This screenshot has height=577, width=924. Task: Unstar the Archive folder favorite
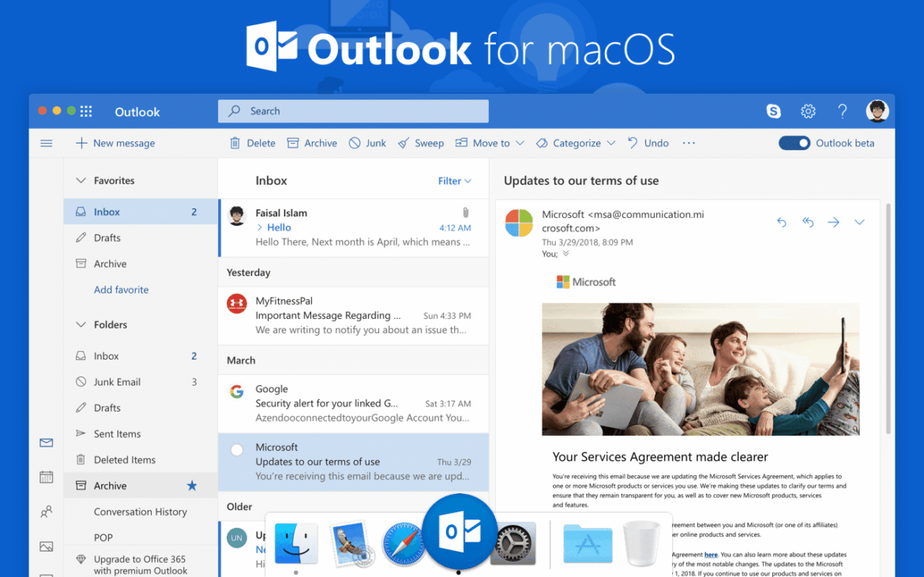point(192,485)
